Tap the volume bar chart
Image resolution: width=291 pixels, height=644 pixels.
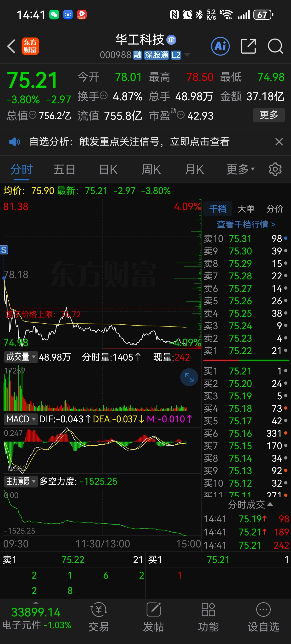(102, 388)
